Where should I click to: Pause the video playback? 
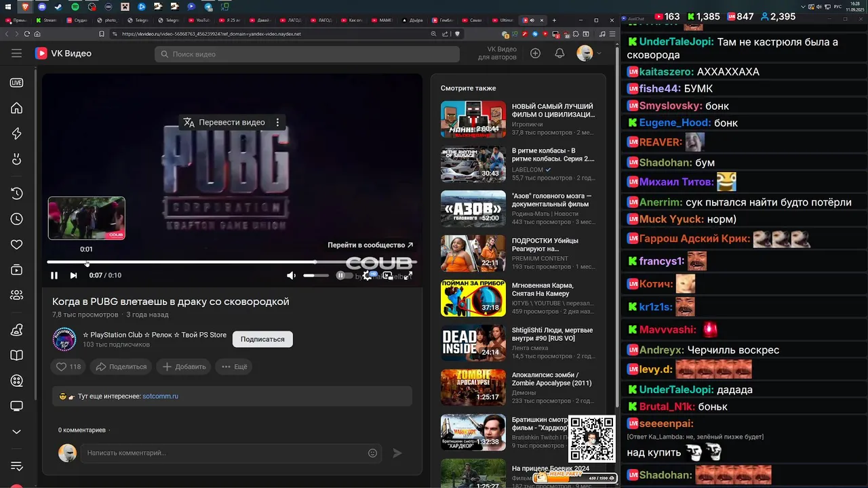[x=54, y=275]
